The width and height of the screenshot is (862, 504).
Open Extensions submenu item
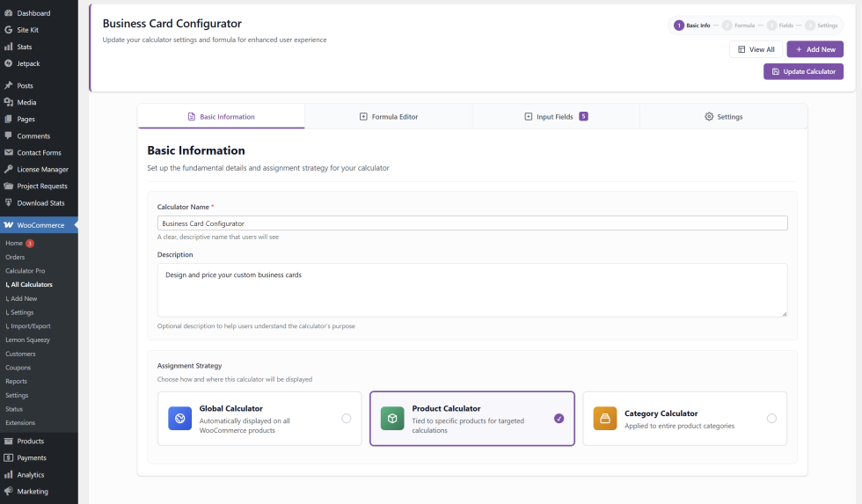pos(20,423)
